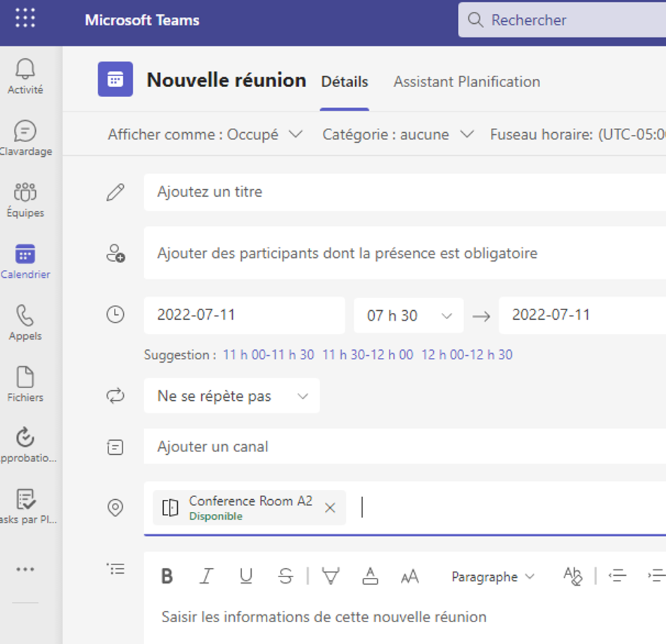Switch to the Assistant Planification tab

coord(466,82)
